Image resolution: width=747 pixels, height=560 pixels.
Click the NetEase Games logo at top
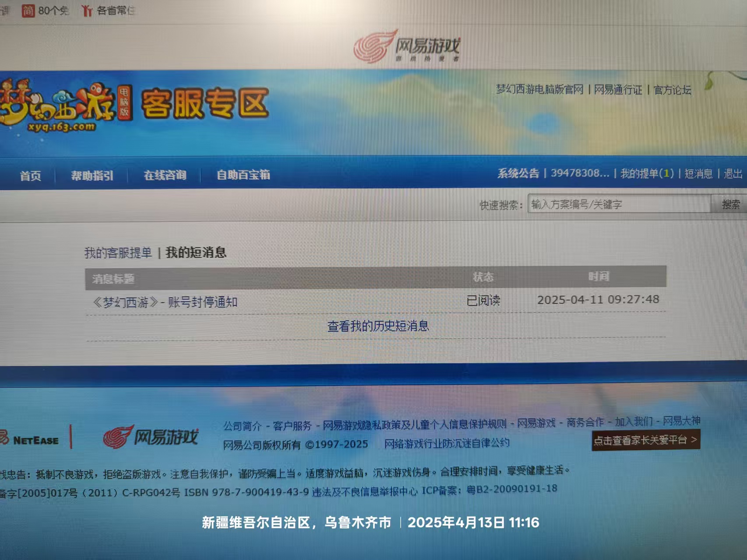click(x=407, y=46)
